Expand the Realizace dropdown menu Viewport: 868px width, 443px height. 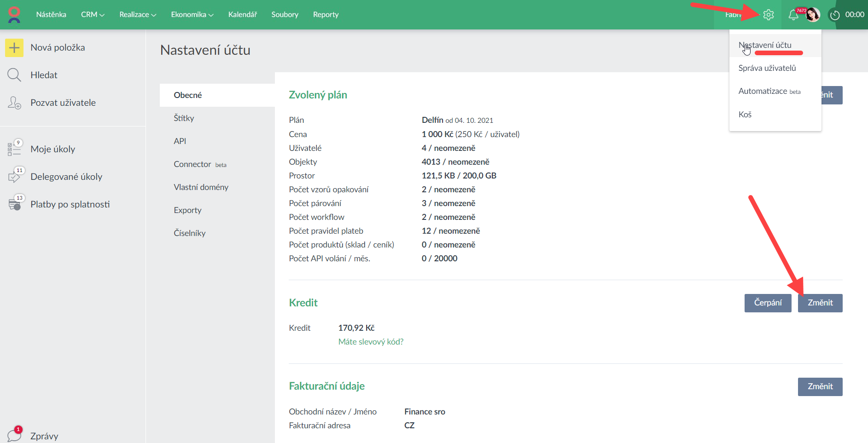(x=138, y=15)
